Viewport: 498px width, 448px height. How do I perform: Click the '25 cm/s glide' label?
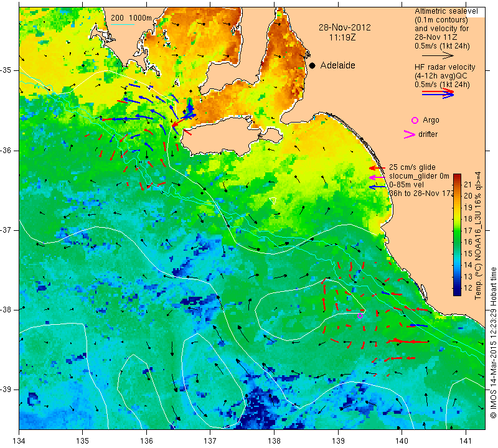[412, 167]
